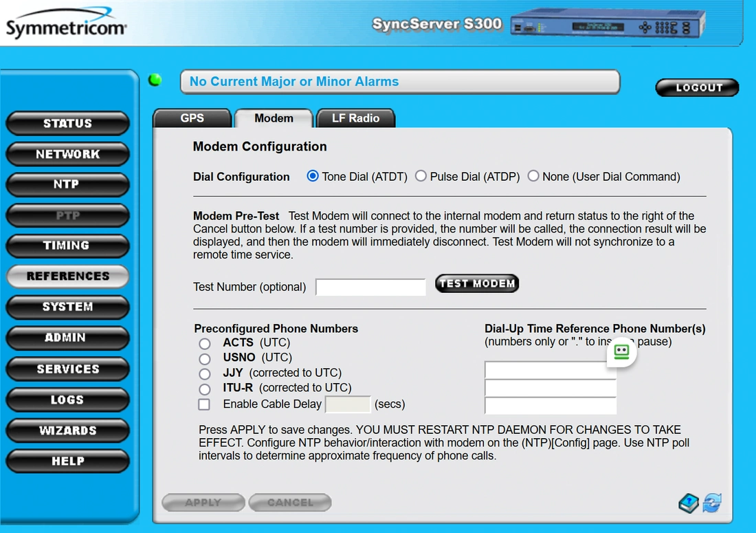Open the STATUS menu
Viewport: 756px width, 533px height.
click(67, 123)
